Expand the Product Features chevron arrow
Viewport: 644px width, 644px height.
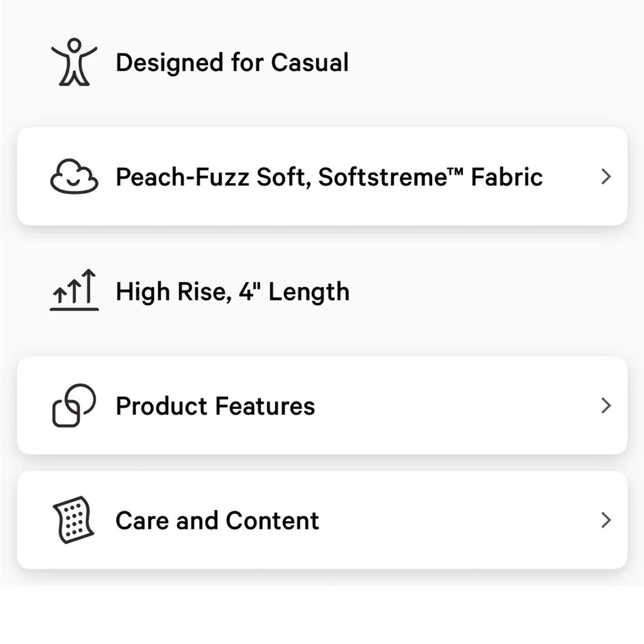tap(605, 406)
